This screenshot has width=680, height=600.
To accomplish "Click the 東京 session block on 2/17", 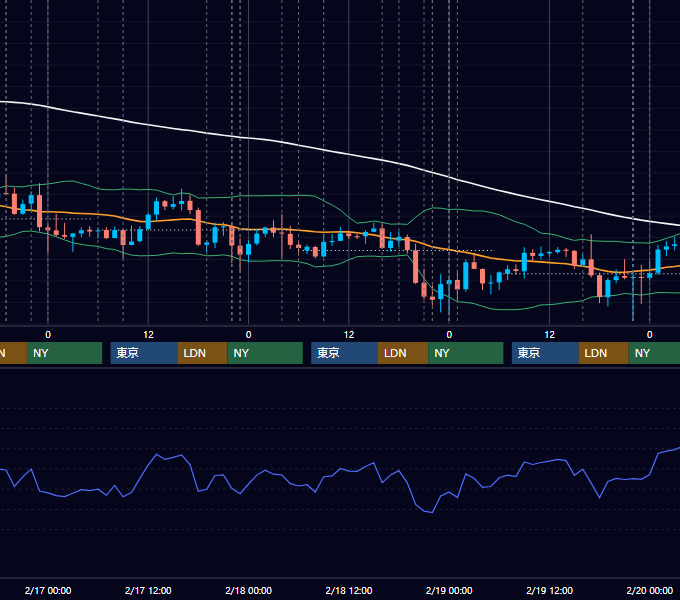I will [144, 353].
